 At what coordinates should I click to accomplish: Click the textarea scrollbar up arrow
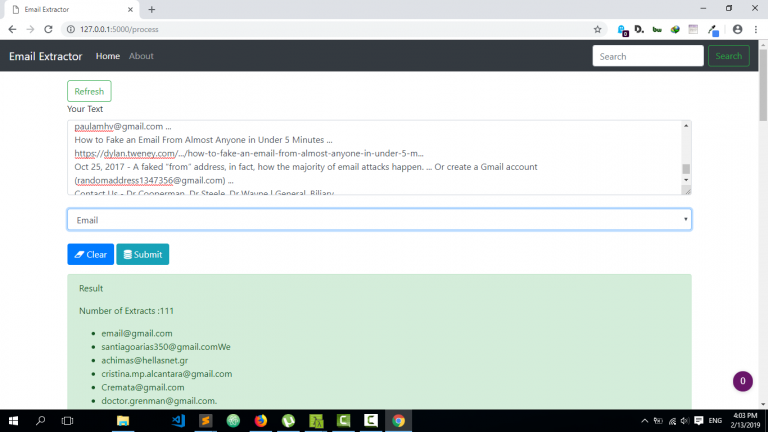point(686,126)
